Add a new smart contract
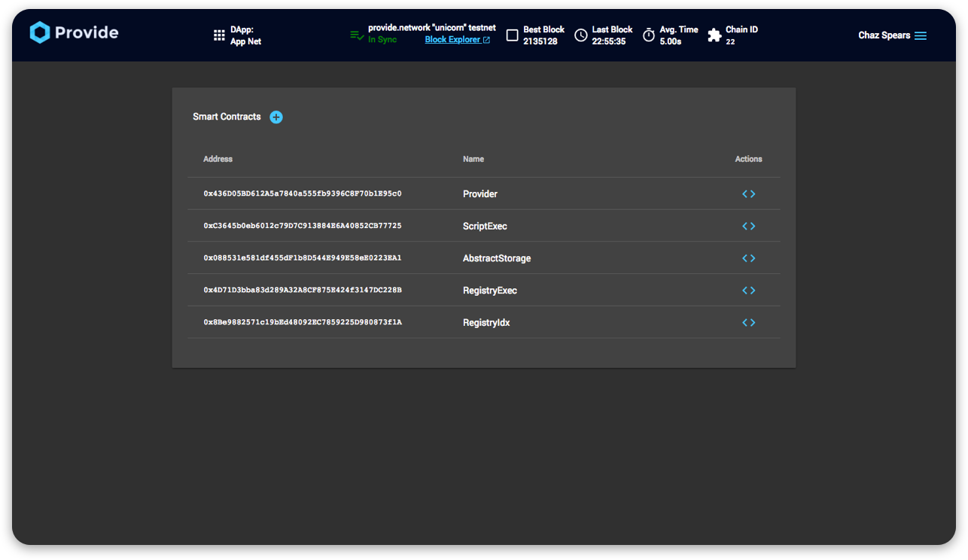968x560 pixels. 276,117
